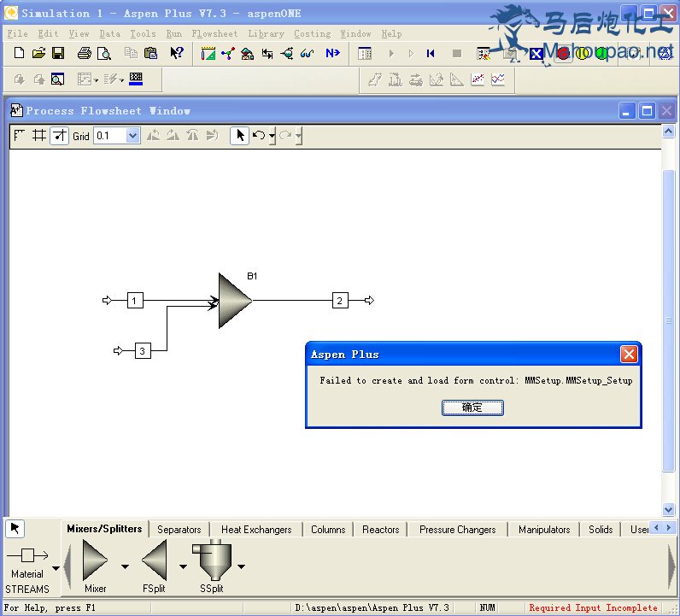Expand the undo history dropdown arrow
Screen dimensions: 680x616
tap(272, 136)
